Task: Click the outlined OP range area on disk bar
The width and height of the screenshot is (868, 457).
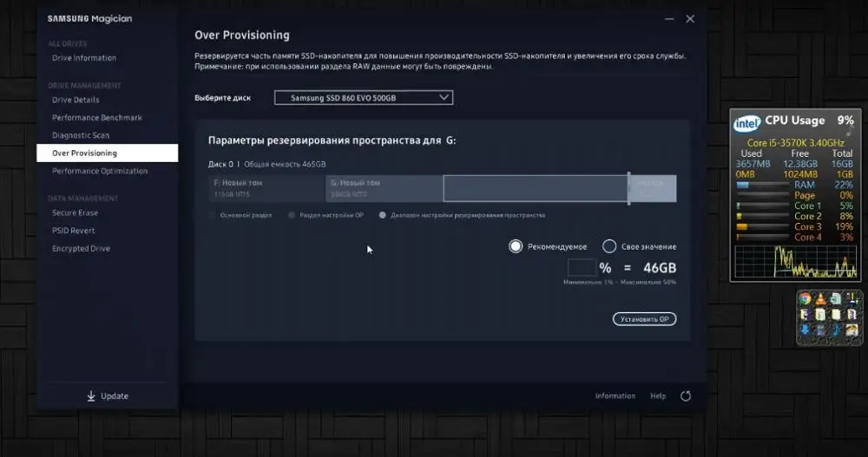Action: (x=536, y=189)
